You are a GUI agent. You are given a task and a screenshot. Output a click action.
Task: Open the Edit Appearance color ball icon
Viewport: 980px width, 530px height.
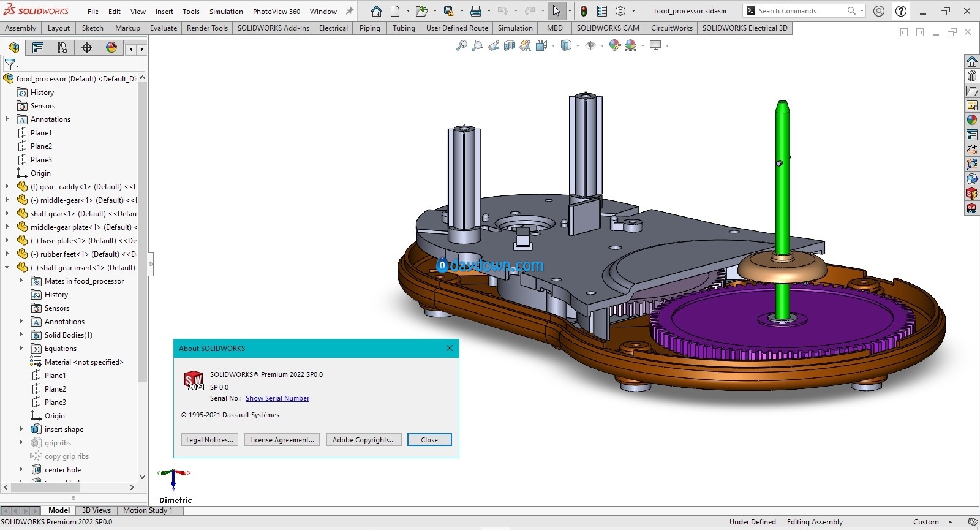click(615, 45)
